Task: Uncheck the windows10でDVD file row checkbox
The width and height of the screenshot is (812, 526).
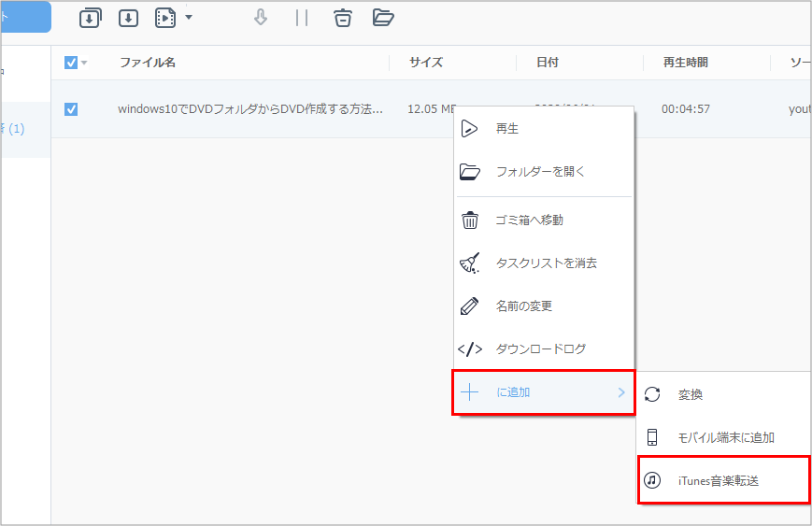Action: pyautogui.click(x=71, y=109)
